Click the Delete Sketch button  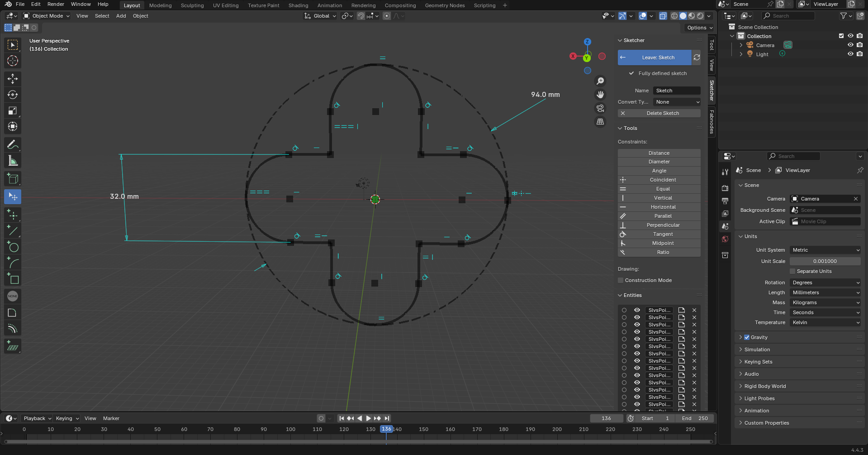659,113
